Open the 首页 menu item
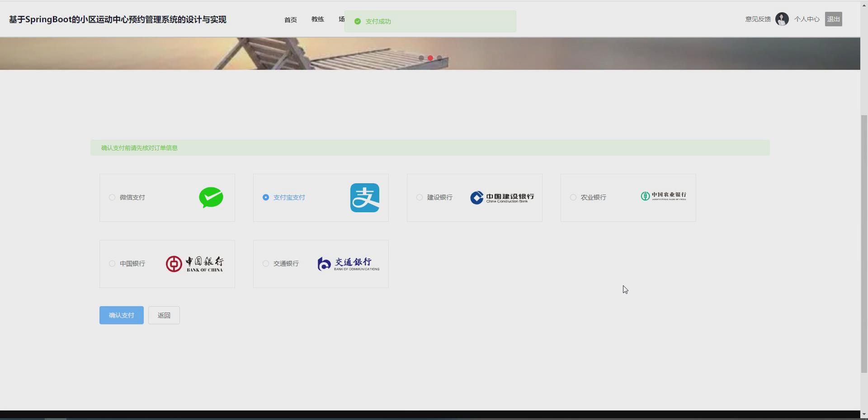Viewport: 868px width, 420px height. 291,19
